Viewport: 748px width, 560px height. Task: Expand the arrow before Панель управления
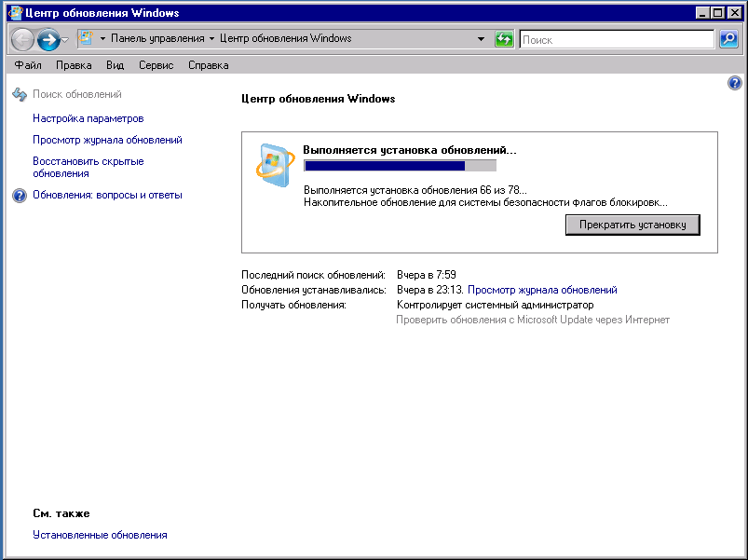[x=102, y=38]
